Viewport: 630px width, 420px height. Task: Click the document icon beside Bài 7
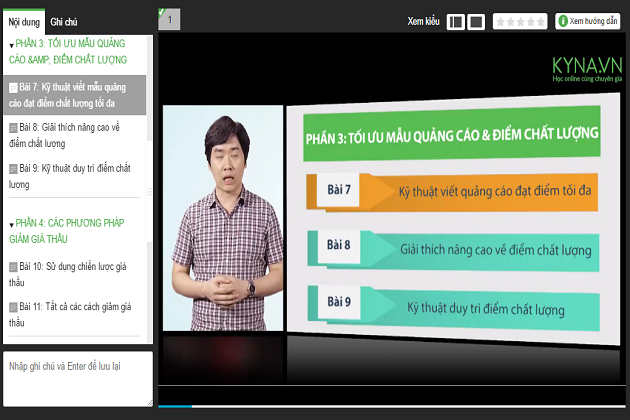[13, 88]
